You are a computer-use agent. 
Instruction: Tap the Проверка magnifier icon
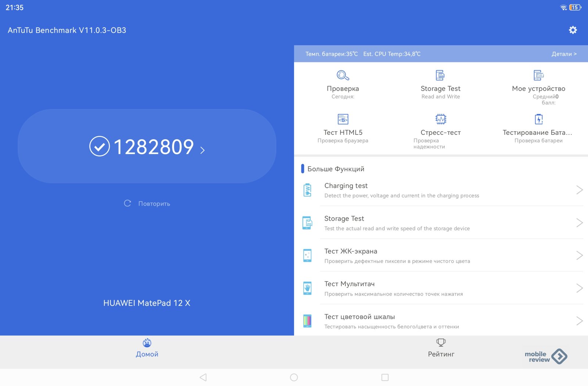coord(343,75)
